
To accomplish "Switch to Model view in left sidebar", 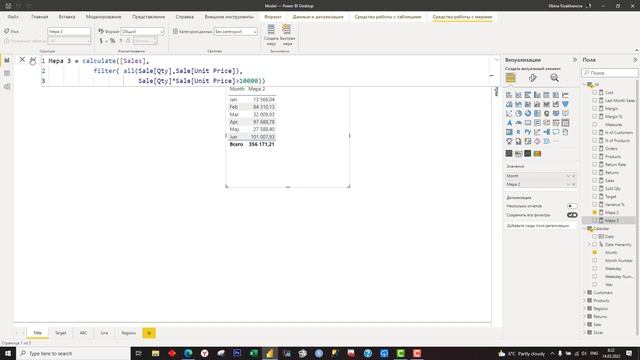I will (7, 87).
